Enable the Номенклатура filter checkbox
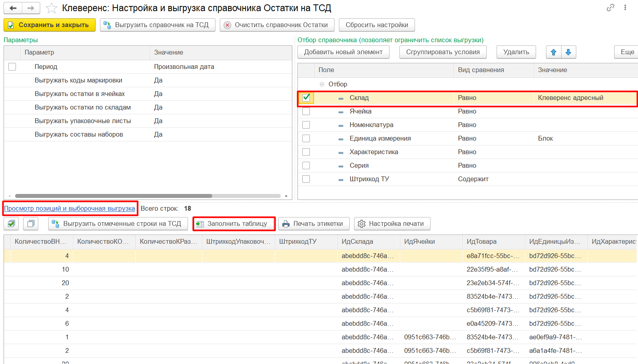Screen dimensions: 638x364 coord(306,125)
